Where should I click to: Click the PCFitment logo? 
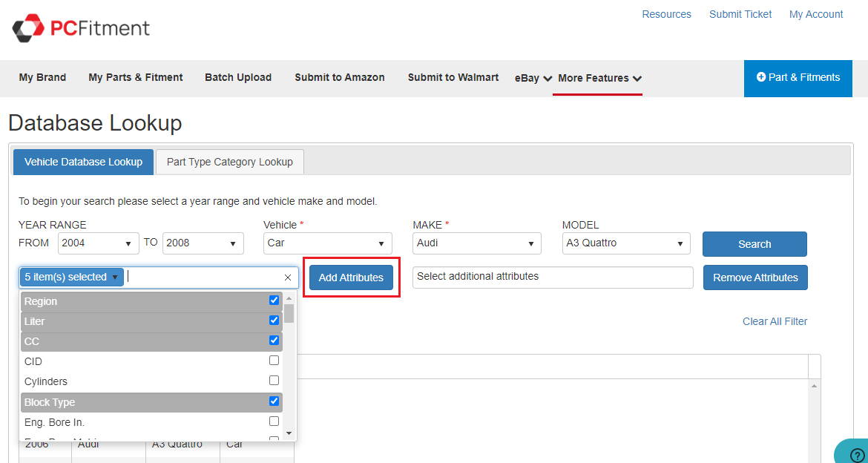point(81,28)
